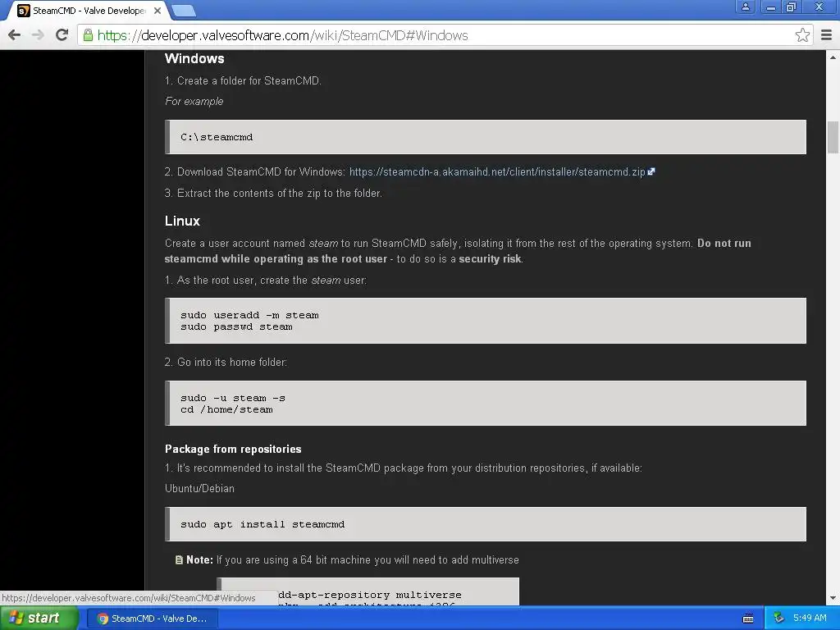This screenshot has width=840, height=630.
Task: Click the Windows section heading
Action: [x=194, y=58]
